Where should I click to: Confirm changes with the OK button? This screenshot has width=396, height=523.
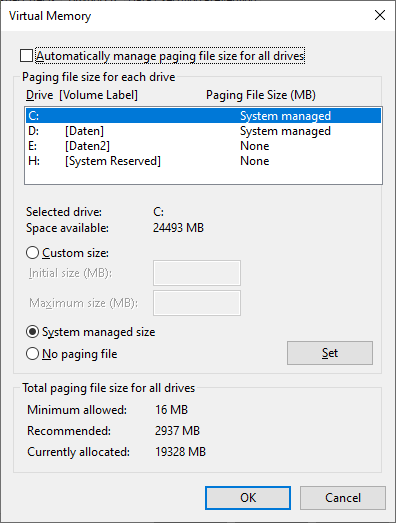pos(248,498)
